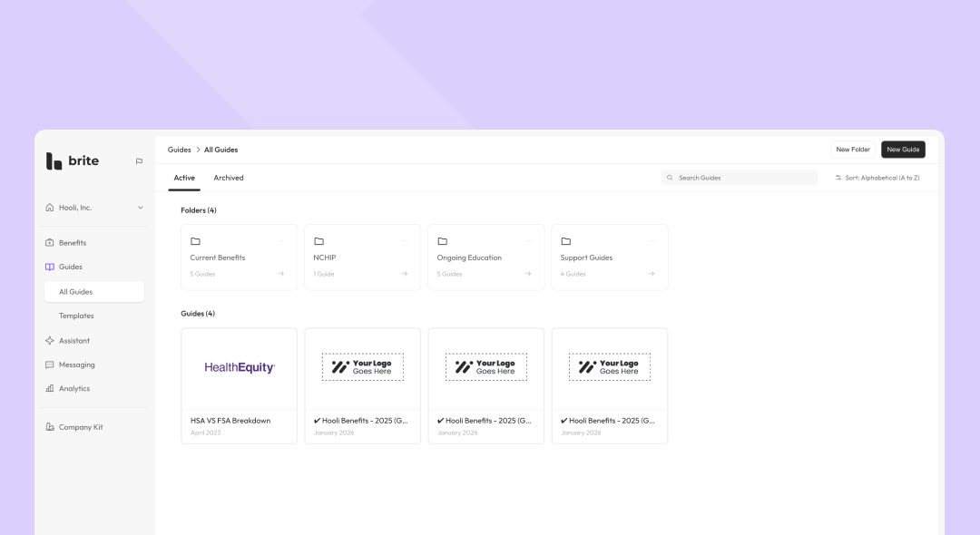Select Templates in the sidebar
This screenshot has height=535, width=980.
point(76,316)
